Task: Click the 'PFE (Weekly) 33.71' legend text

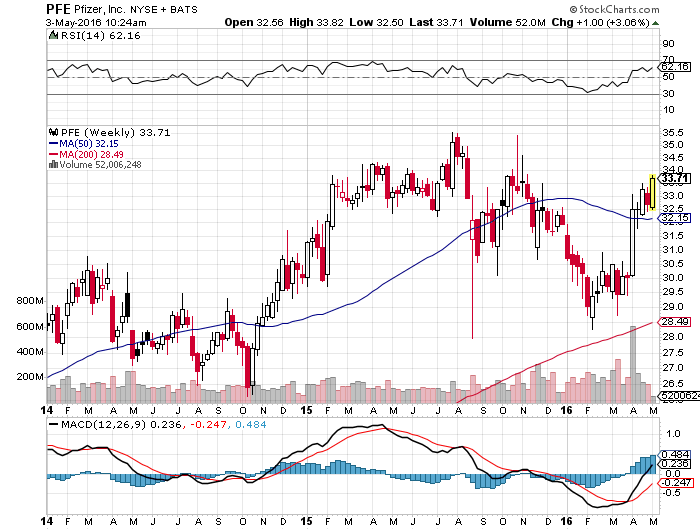Action: (x=115, y=132)
